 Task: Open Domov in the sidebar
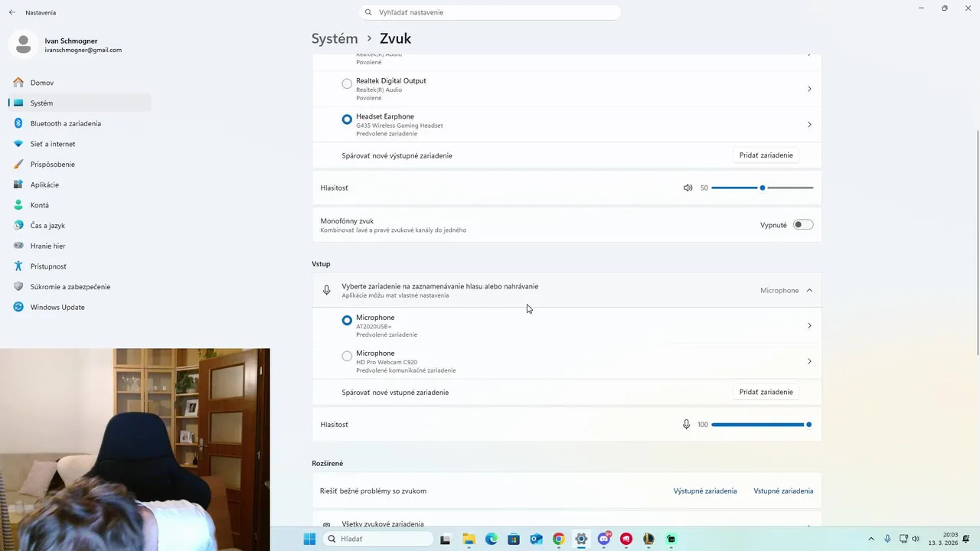80,83
